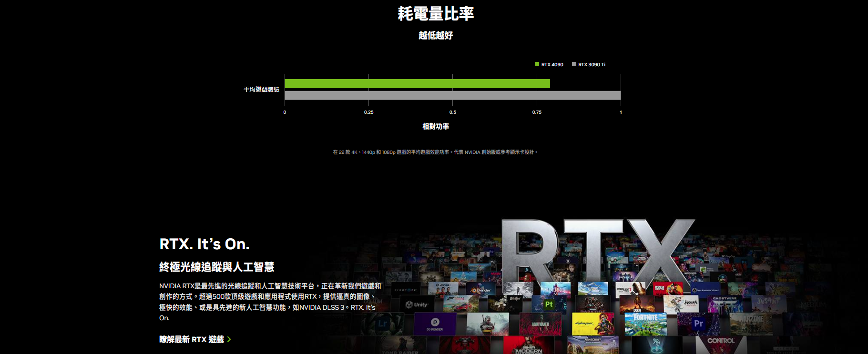Click the Lightroom Lr icon
This screenshot has height=354, width=868.
[383, 324]
